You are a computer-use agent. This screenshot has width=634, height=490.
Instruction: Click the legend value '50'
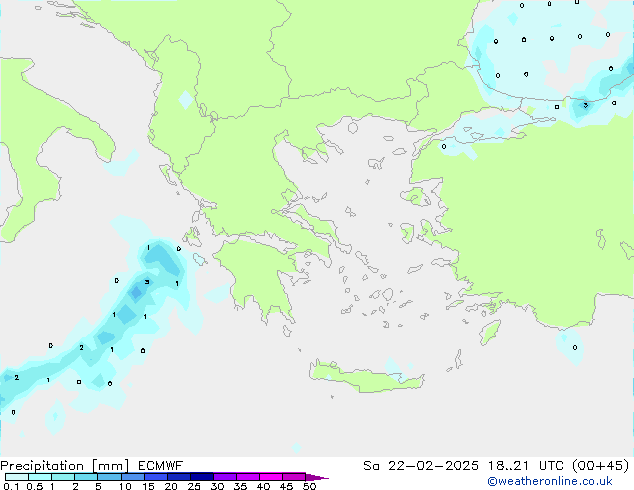click(x=310, y=486)
